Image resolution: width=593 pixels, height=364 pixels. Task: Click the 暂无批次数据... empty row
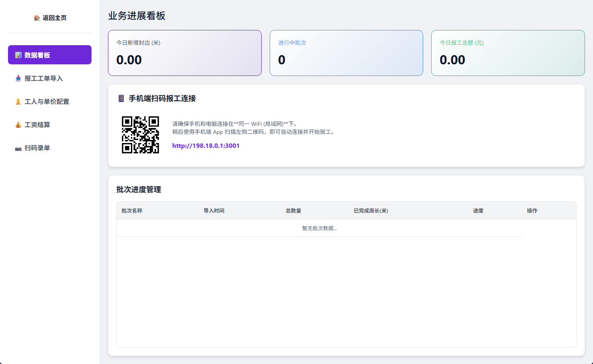[x=319, y=228]
